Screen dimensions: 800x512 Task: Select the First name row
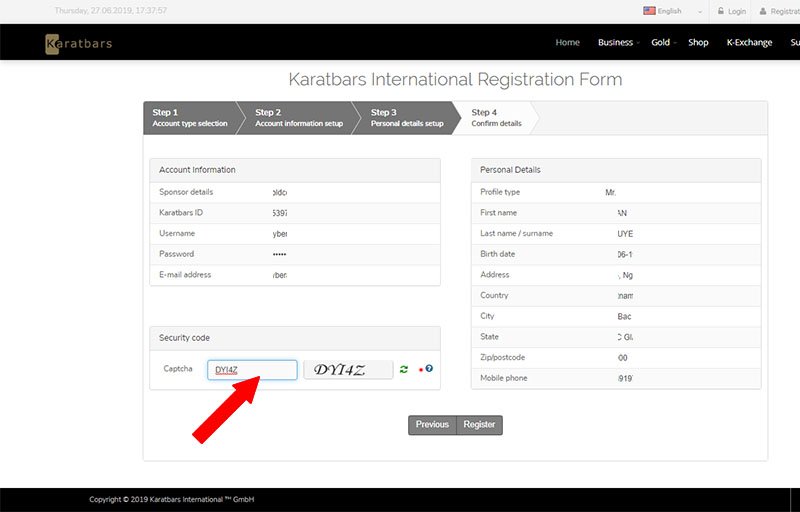616,213
